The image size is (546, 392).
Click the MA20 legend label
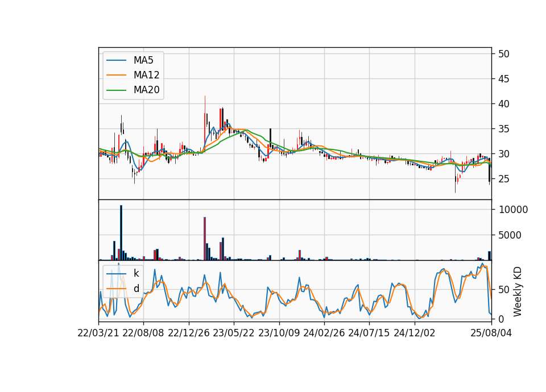point(146,90)
